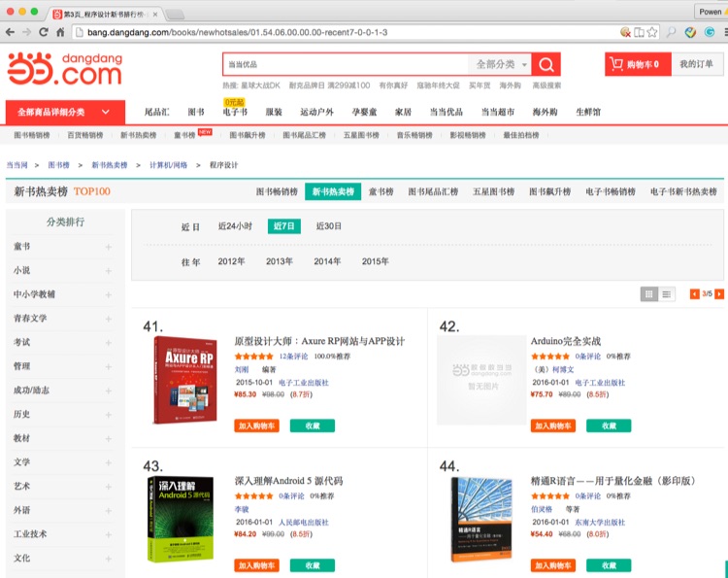This screenshot has height=578, width=728.
Task: Go to next page red arrow
Action: (719, 293)
